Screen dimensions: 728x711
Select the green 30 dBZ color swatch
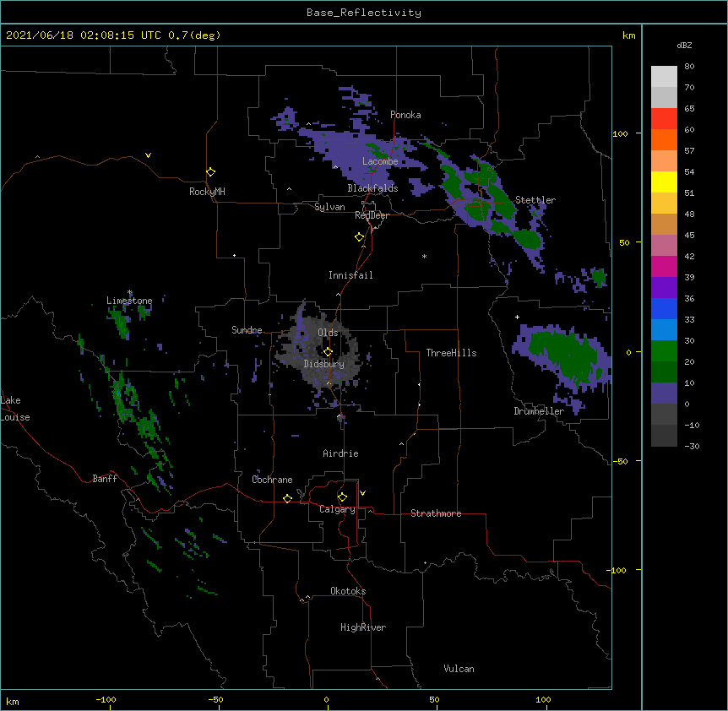664,351
